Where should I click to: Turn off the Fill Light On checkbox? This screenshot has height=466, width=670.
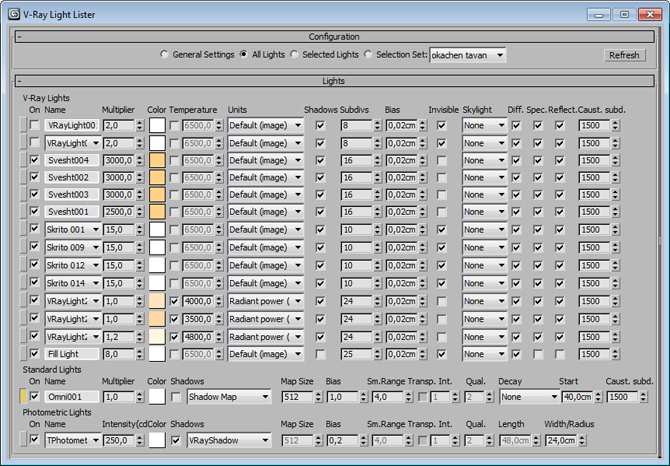coord(34,353)
